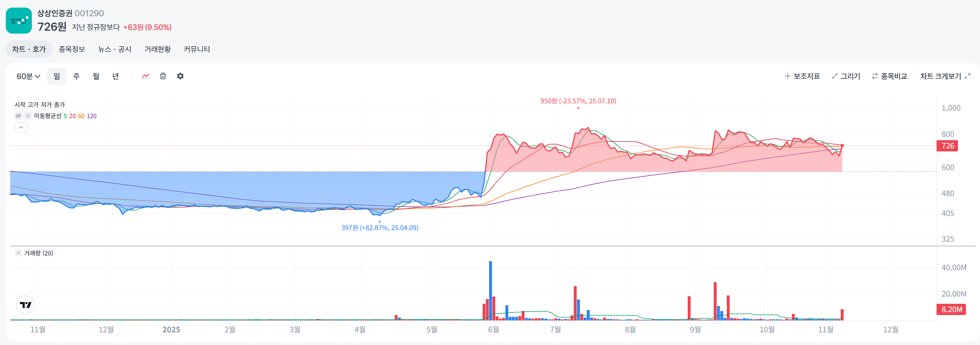Collapse the indicator legend chevron
This screenshot has width=980, height=345.
click(x=21, y=127)
